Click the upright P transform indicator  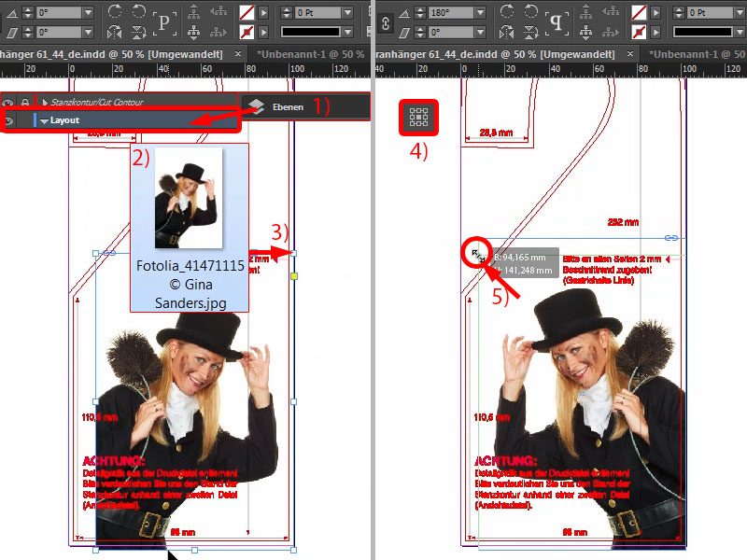tap(164, 22)
